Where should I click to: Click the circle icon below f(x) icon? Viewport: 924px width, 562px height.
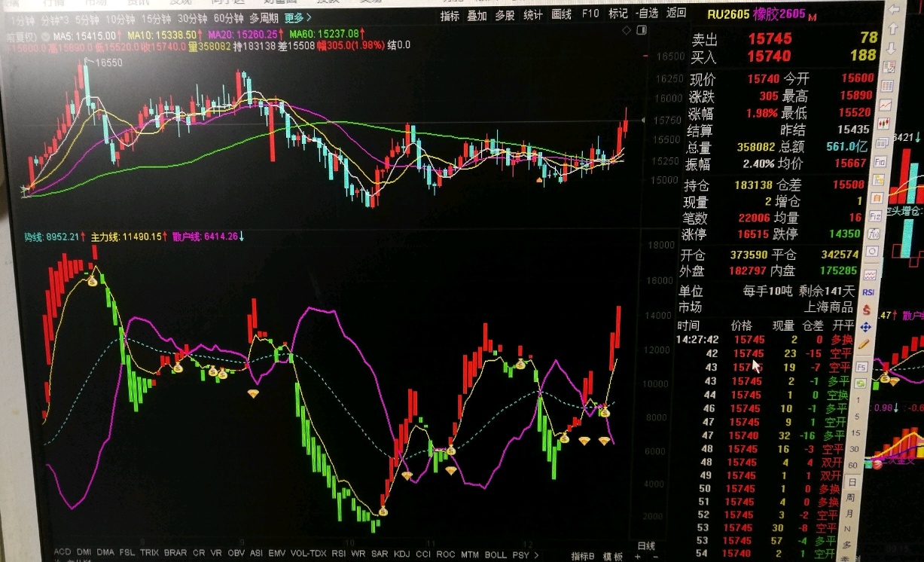(873, 251)
